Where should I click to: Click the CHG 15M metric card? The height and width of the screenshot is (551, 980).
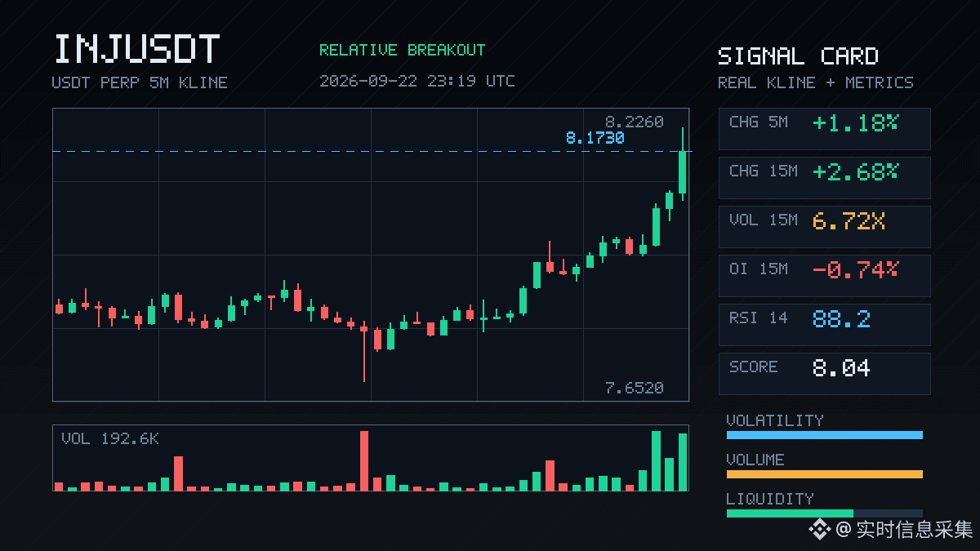(824, 177)
